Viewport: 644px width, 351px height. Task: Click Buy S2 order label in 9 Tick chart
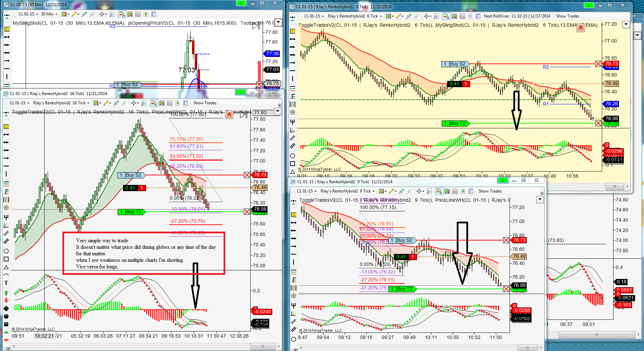(403, 240)
